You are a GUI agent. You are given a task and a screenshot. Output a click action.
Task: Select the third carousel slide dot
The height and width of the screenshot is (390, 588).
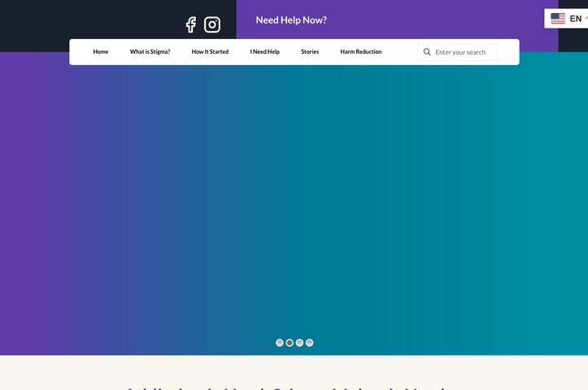click(299, 343)
